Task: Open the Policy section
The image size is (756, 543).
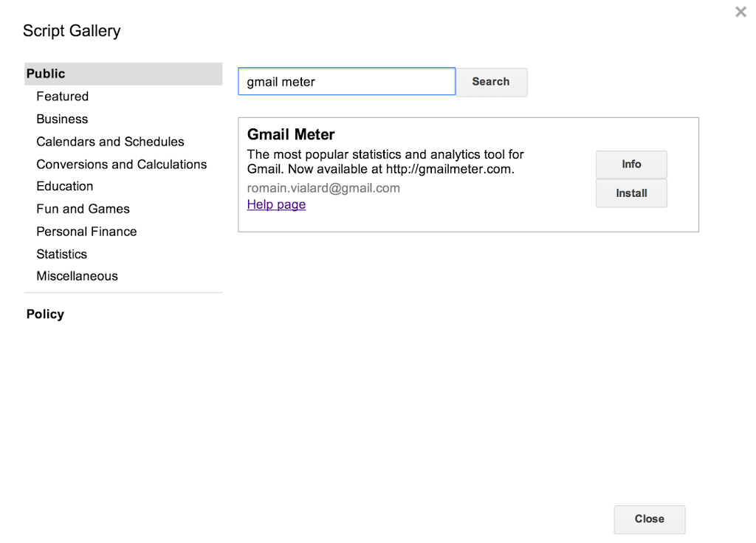Action: pyautogui.click(x=45, y=314)
